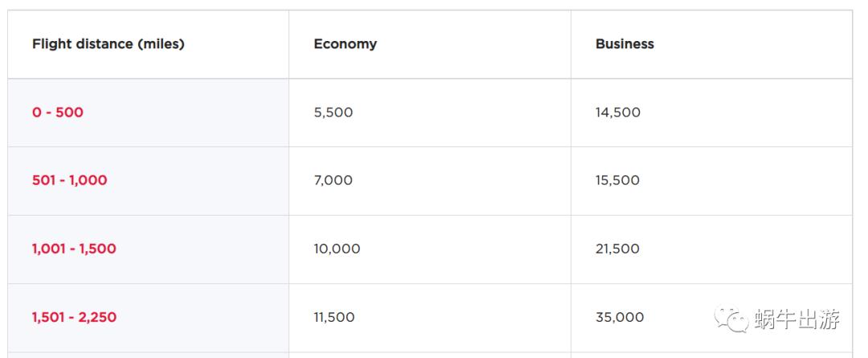Click the 14,500 Business value
The image size is (868, 358).
pos(618,113)
